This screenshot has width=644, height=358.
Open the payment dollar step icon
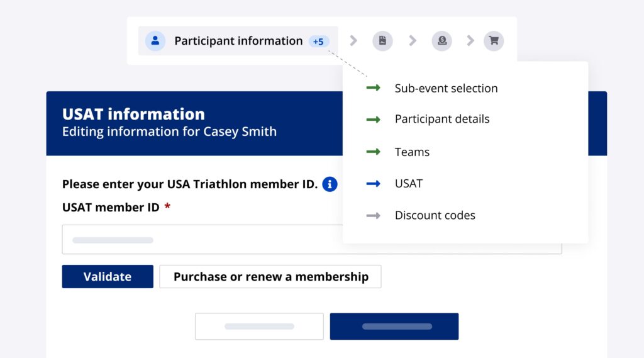coord(441,41)
